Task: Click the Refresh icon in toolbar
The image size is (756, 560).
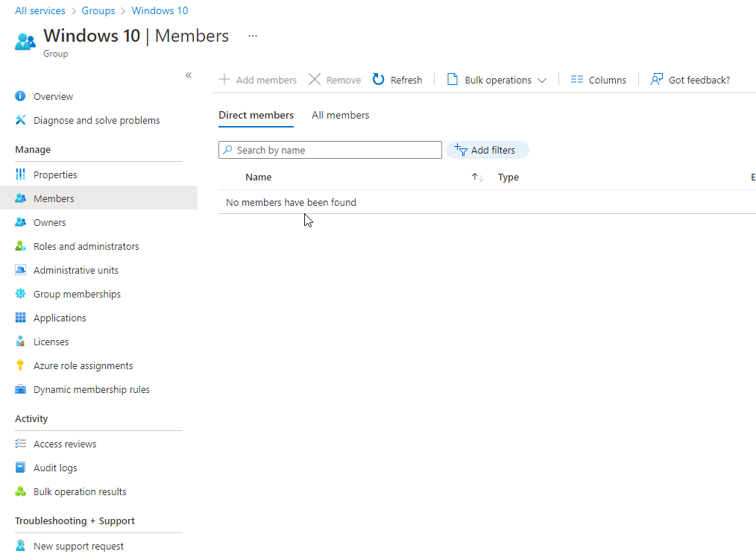Action: point(379,80)
